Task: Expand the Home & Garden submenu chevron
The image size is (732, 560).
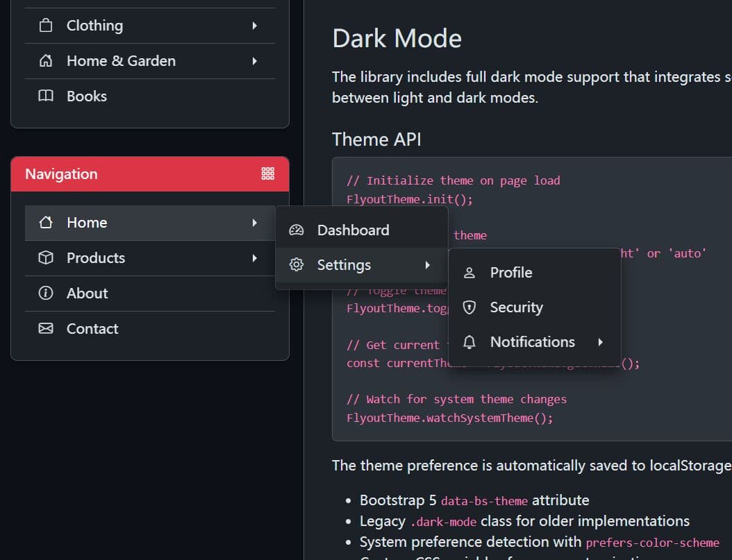Action: [256, 60]
